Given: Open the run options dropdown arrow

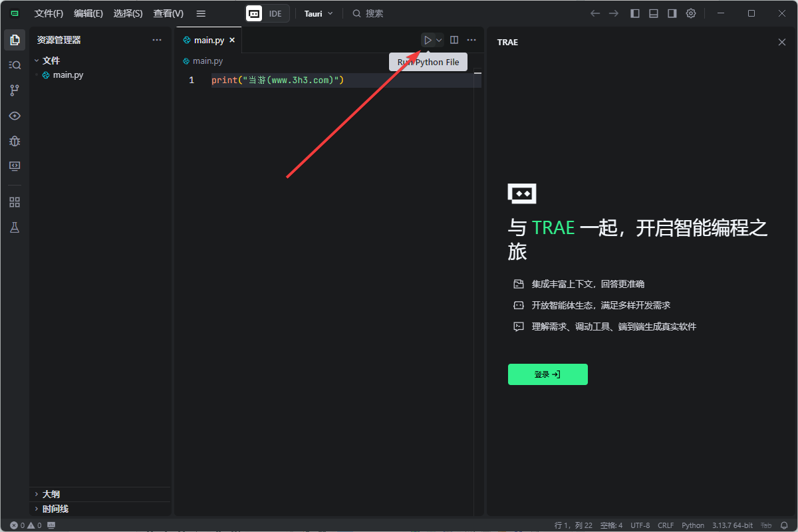Looking at the screenshot, I should point(439,40).
